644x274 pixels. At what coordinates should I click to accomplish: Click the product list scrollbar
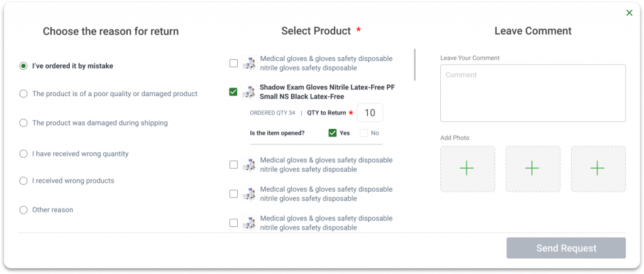(x=414, y=65)
